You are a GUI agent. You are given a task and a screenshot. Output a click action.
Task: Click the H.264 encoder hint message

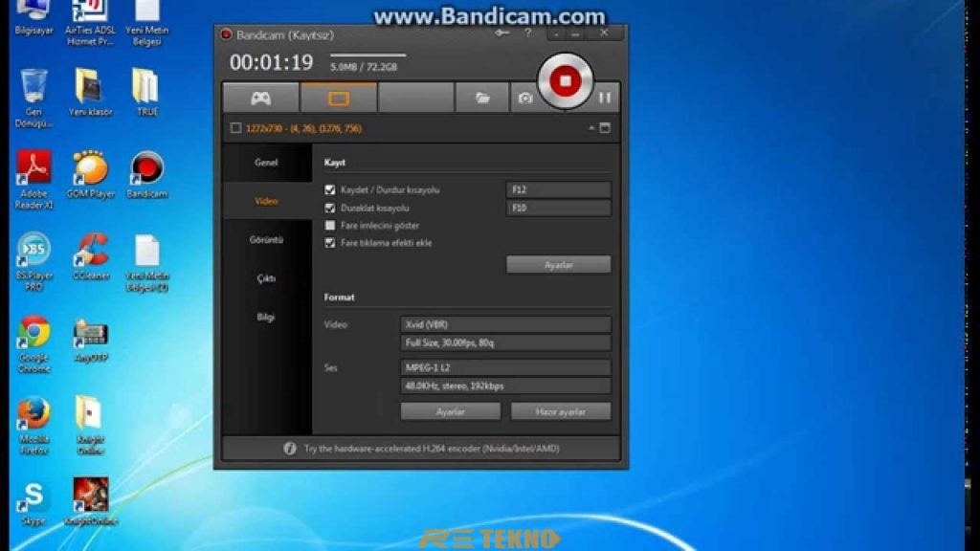432,449
